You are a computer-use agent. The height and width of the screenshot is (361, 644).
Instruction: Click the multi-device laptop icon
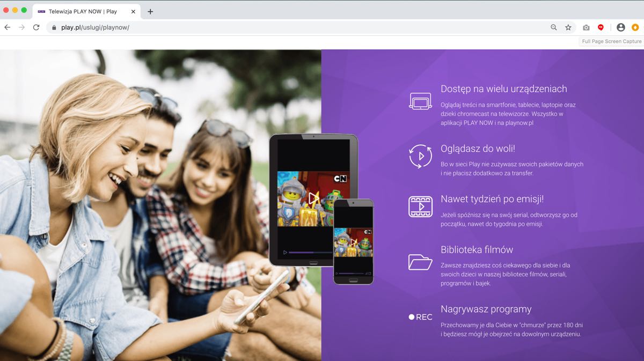coord(420,101)
